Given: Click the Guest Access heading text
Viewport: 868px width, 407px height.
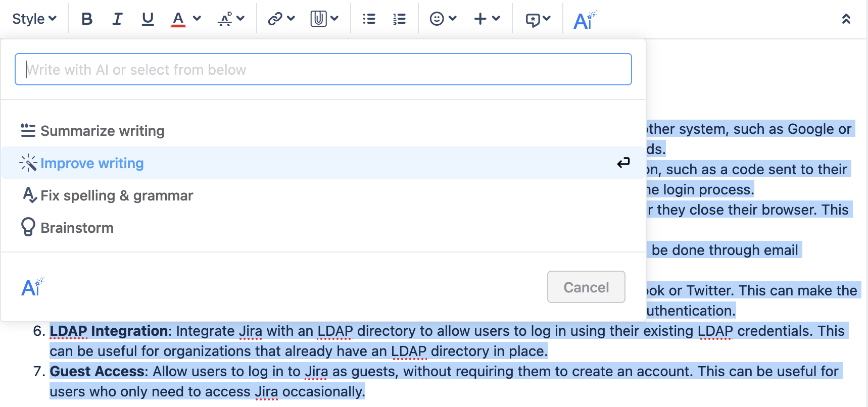Looking at the screenshot, I should pyautogui.click(x=97, y=371).
